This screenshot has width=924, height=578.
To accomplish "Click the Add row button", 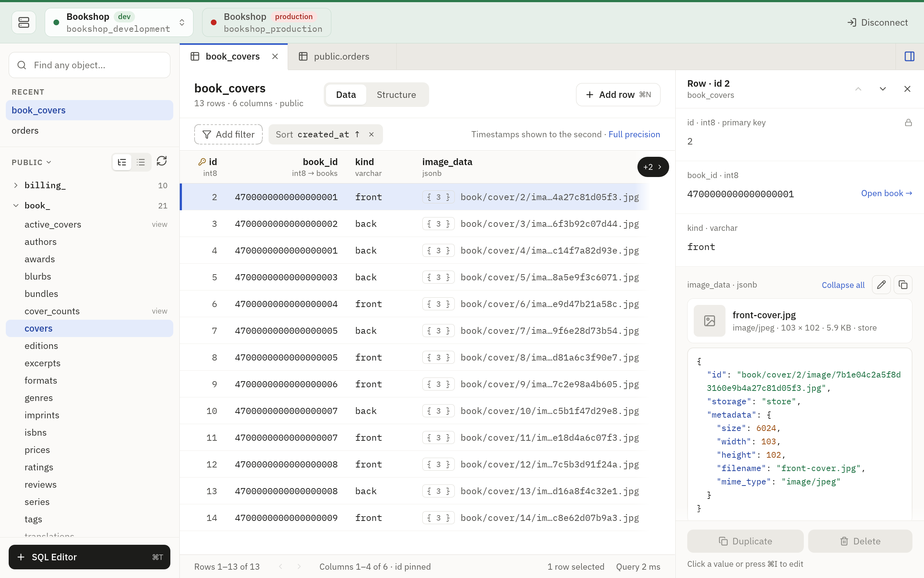I will pyautogui.click(x=618, y=95).
